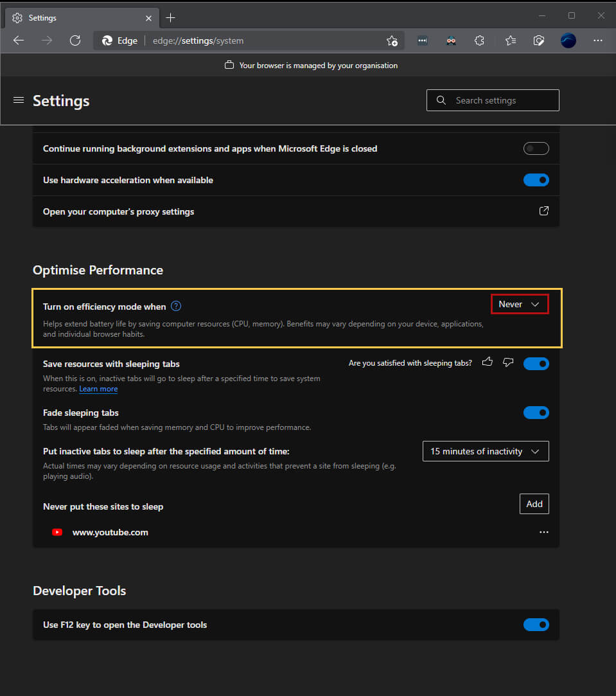This screenshot has width=616, height=696.
Task: Click the Edge logo in address bar
Action: (x=107, y=40)
